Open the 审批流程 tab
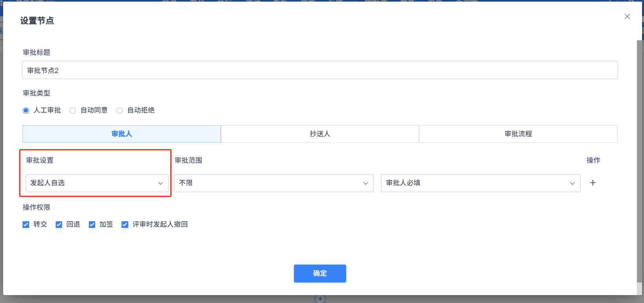 tap(518, 134)
